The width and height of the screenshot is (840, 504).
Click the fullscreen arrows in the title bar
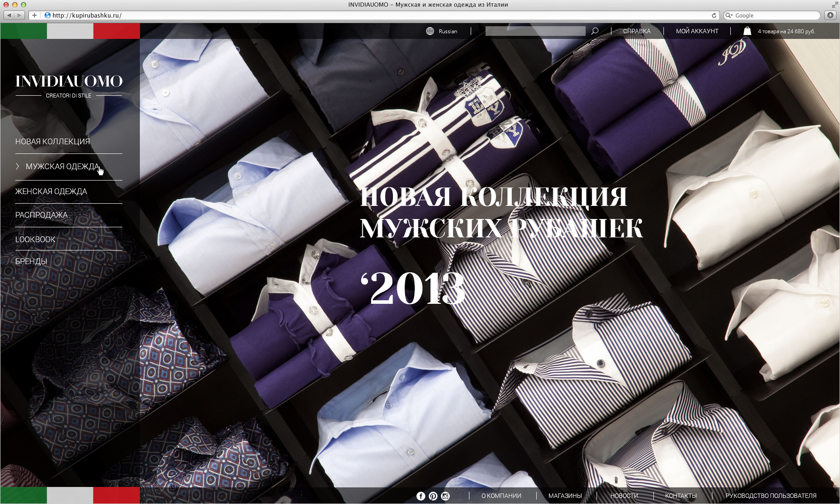[835, 4]
